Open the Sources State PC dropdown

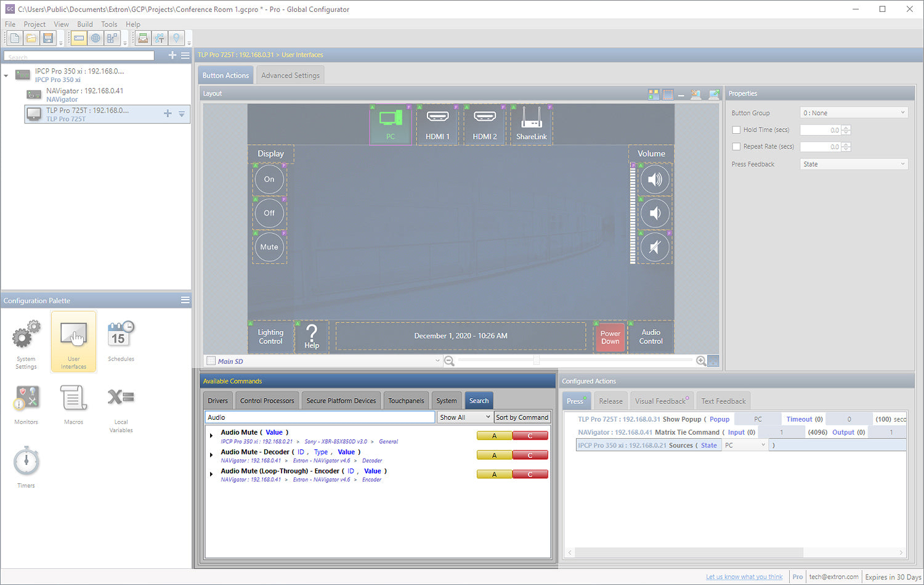tap(745, 445)
